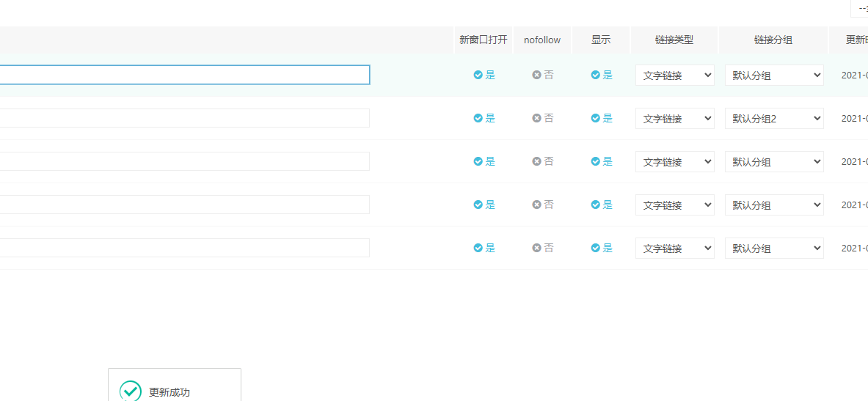The height and width of the screenshot is (401, 868).
Task: Toggle 新窗口打开 in the third row
Action: tap(484, 161)
